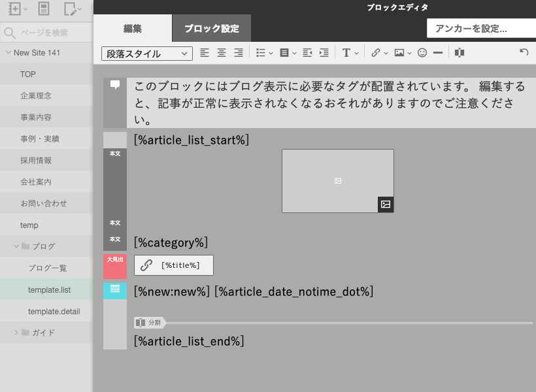Select 事業内容 page in sidebar
Image resolution: width=536 pixels, height=392 pixels.
[46, 117]
